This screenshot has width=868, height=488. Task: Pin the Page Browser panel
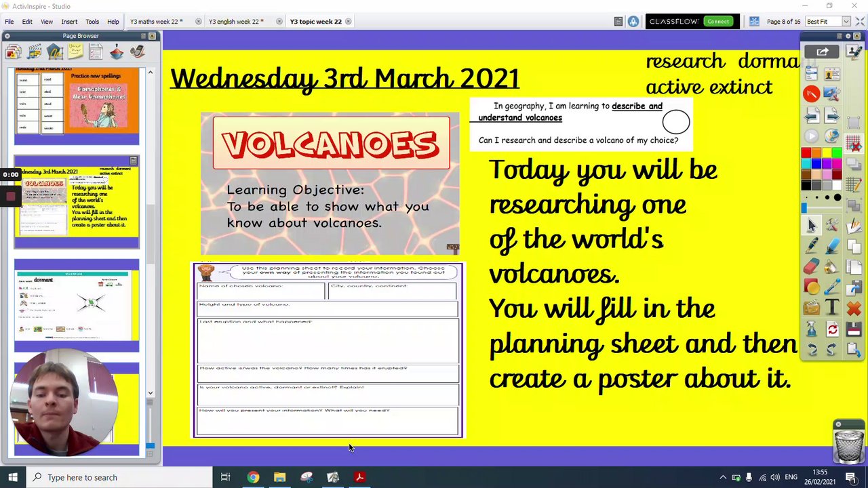point(152,36)
